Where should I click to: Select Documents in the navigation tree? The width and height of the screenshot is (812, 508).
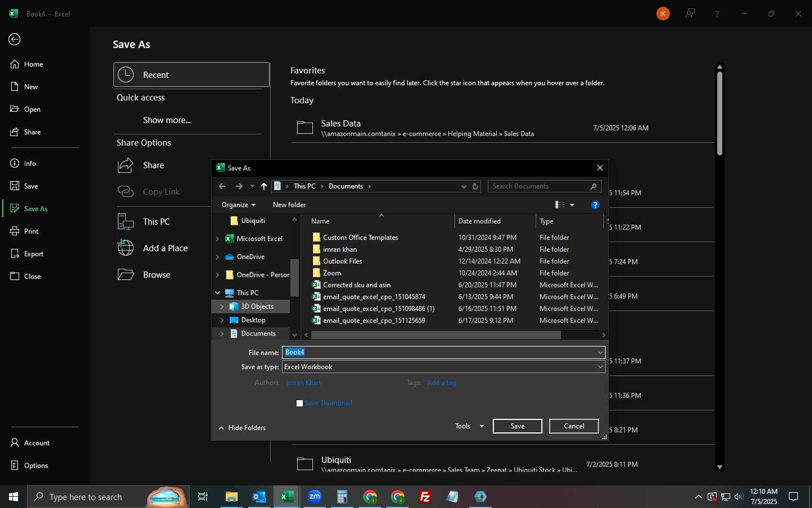pyautogui.click(x=258, y=334)
